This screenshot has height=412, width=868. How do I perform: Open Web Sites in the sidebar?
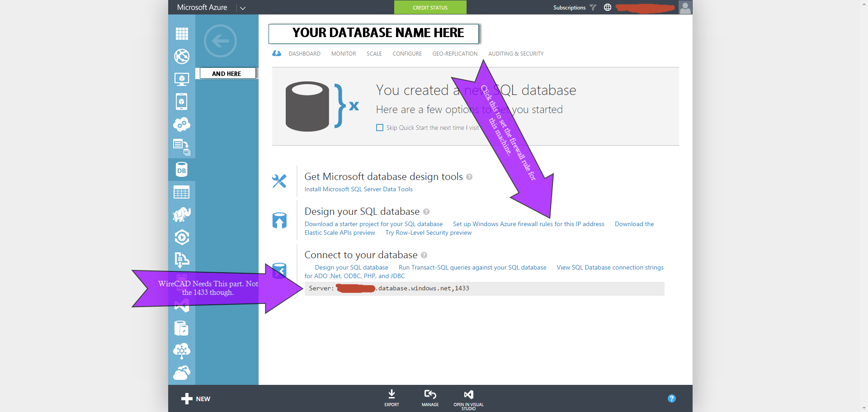coord(182,57)
